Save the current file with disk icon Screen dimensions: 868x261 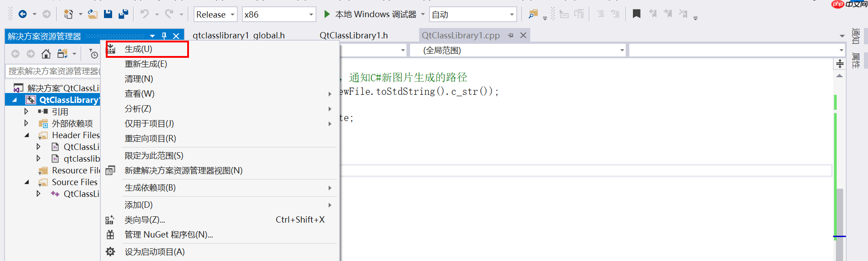tap(108, 14)
